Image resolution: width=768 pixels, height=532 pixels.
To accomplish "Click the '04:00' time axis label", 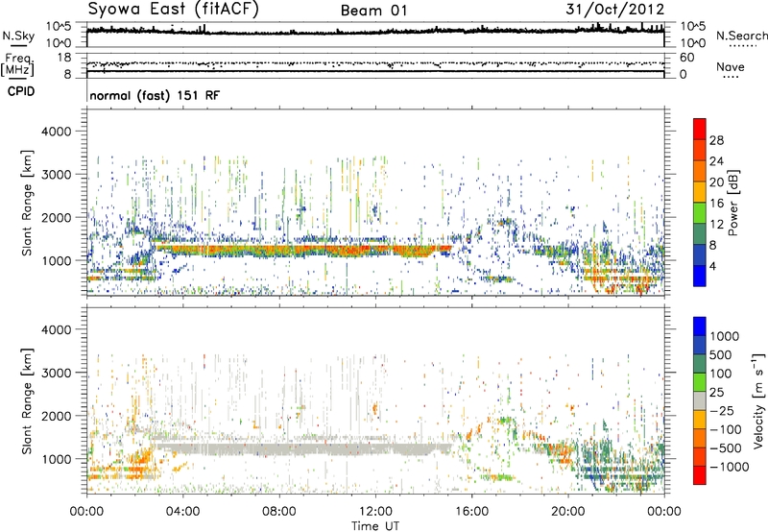I will (182, 512).
